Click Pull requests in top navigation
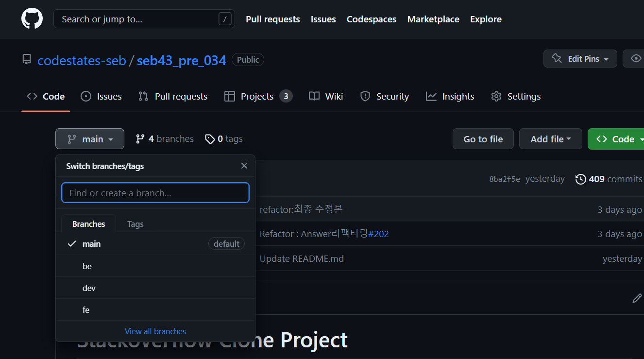 click(272, 19)
